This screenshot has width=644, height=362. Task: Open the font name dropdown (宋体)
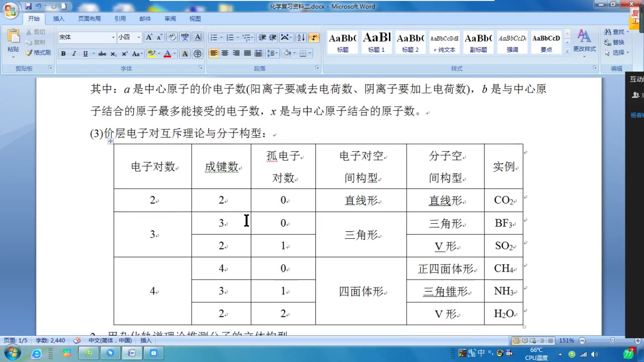point(113,37)
